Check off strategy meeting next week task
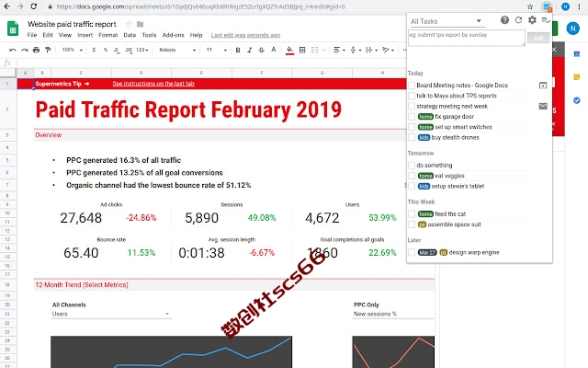 tap(412, 107)
